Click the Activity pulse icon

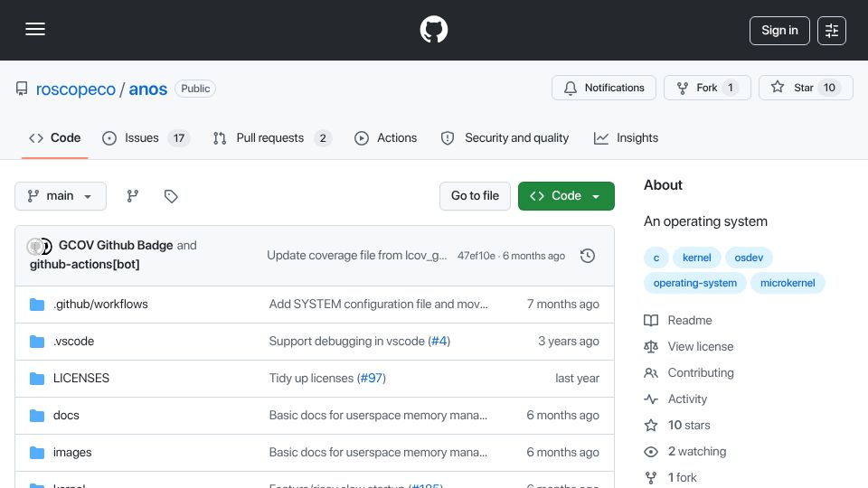point(651,399)
